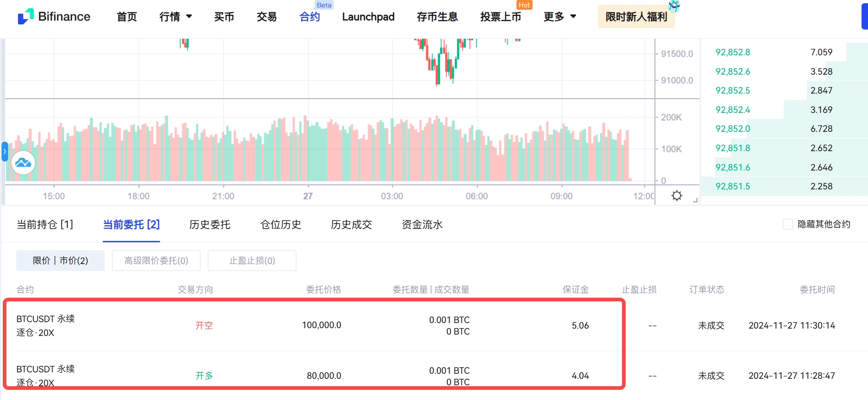This screenshot has height=400, width=868.
Task: Open the 历史委托 tab
Action: click(x=210, y=224)
